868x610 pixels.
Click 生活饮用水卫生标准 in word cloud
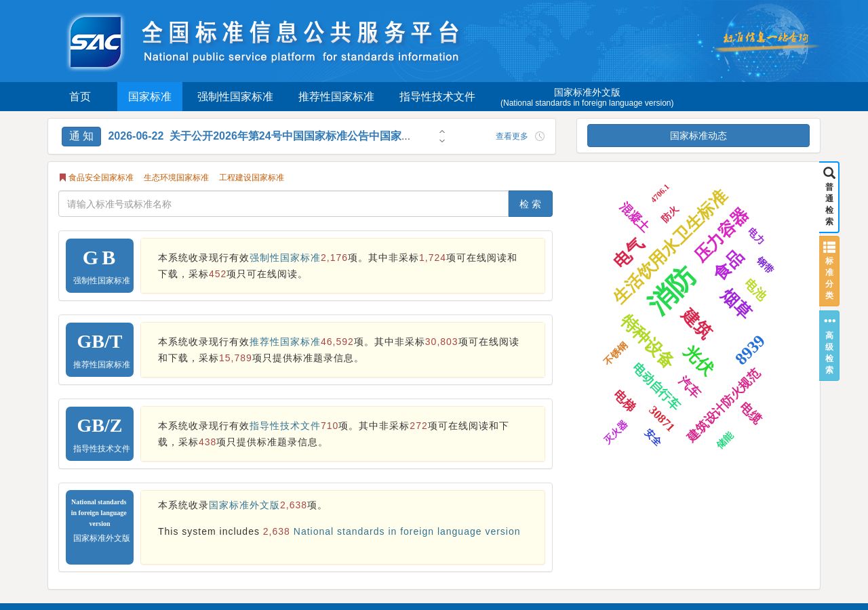click(x=670, y=247)
